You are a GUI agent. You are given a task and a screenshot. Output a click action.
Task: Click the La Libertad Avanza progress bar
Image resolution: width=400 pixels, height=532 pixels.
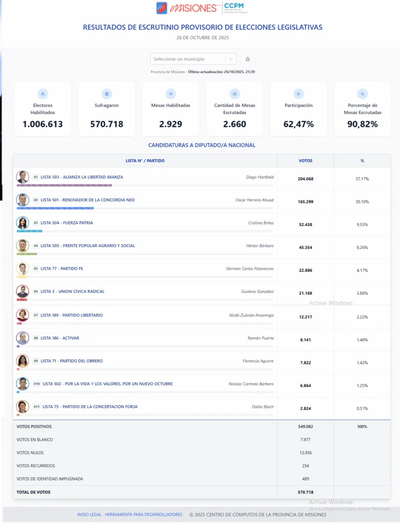pyautogui.click(x=64, y=185)
